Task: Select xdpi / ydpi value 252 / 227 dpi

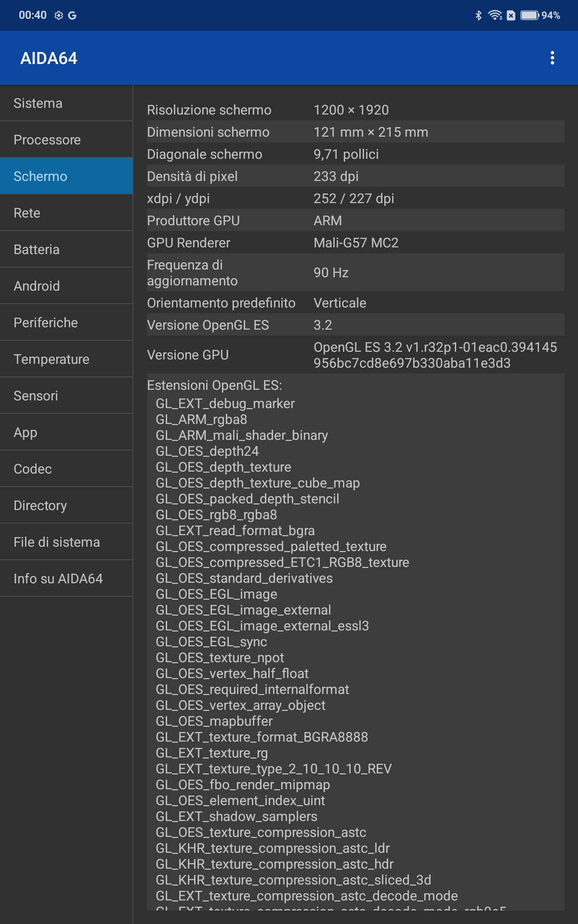Action: pyautogui.click(x=354, y=198)
